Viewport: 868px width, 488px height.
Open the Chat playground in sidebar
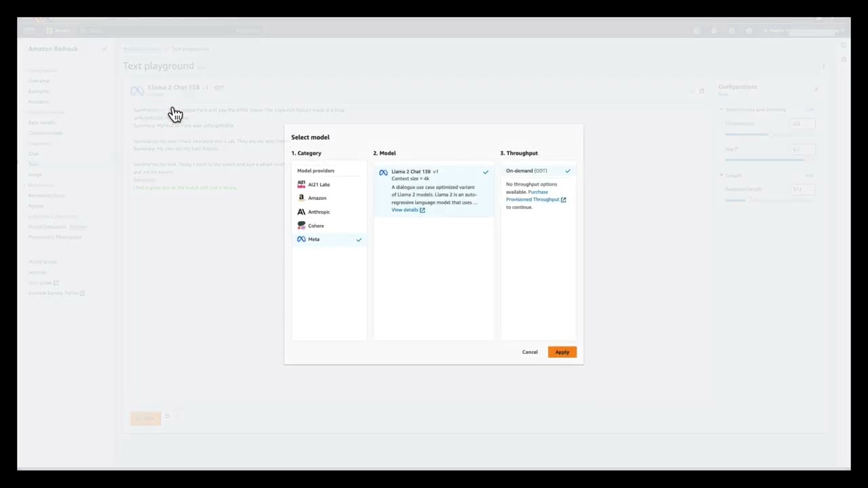click(33, 154)
